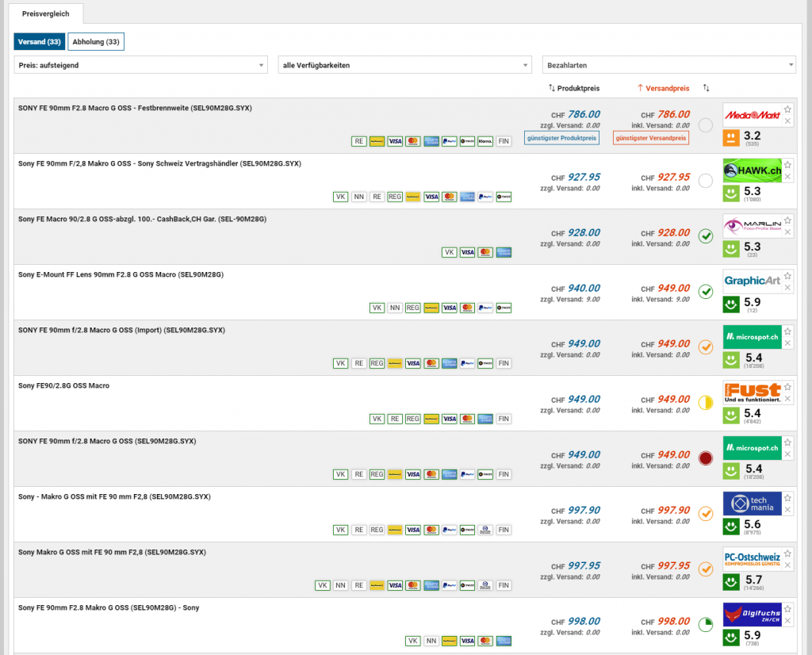Viewport: 812px width, 655px height.
Task: Click the Fust shop logo
Action: [x=752, y=393]
